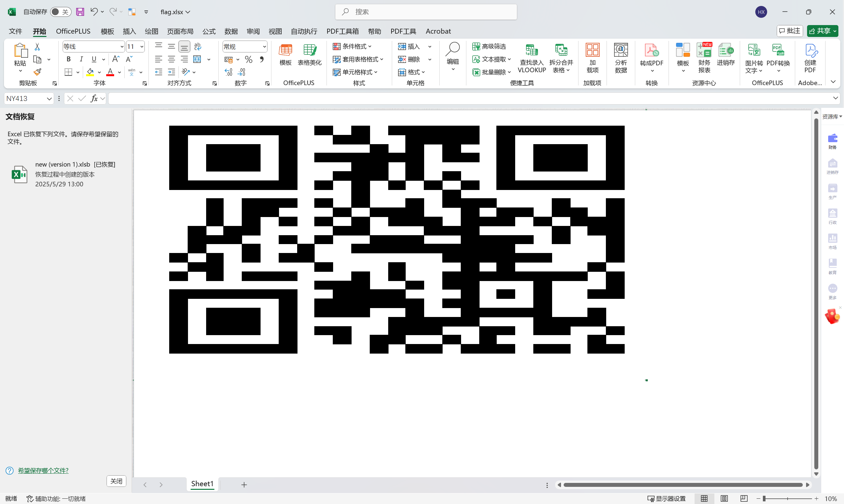Open the 数据 Data ribbon tab
This screenshot has width=844, height=504.
pyautogui.click(x=231, y=31)
